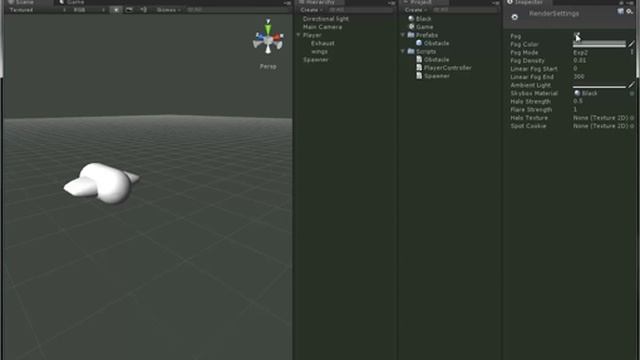The image size is (640, 360).
Task: Select the Obstacle script file icon
Action: [x=419, y=60]
